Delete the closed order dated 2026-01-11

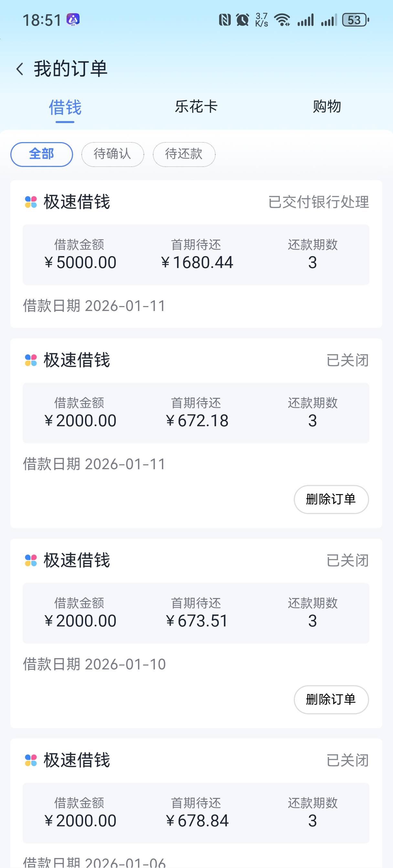pos(331,499)
